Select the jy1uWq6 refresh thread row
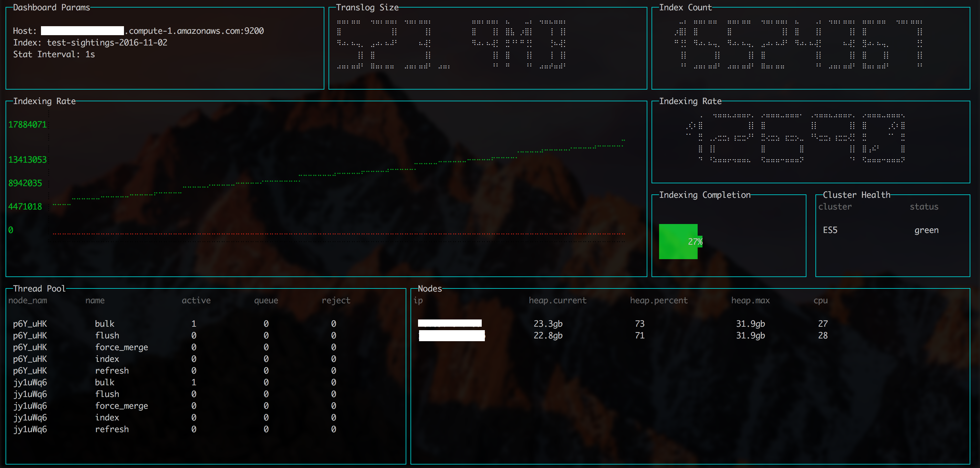 pos(112,429)
